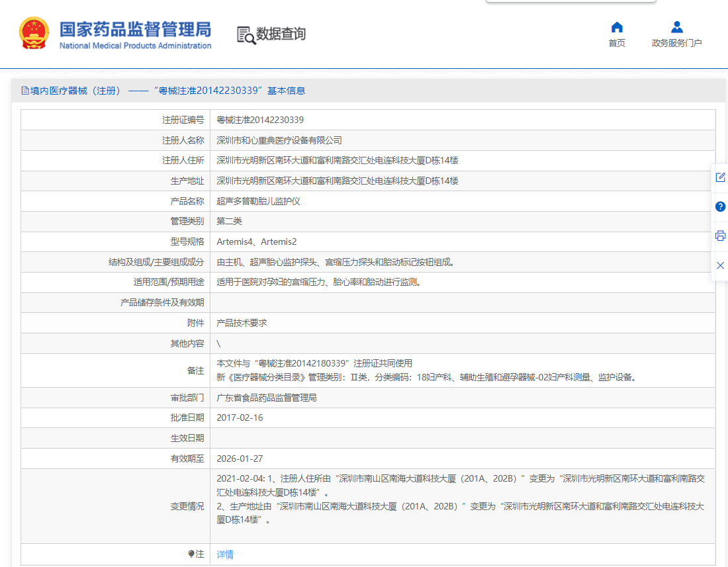Click approval date 2017-02-16
The width and height of the screenshot is (728, 567).
pyautogui.click(x=240, y=417)
